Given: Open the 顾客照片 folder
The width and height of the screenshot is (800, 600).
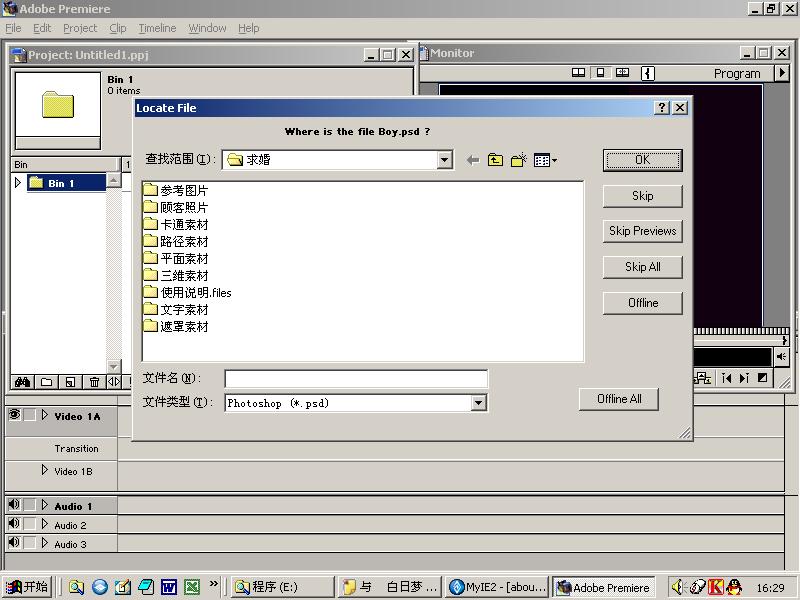Looking at the screenshot, I should [x=176, y=207].
